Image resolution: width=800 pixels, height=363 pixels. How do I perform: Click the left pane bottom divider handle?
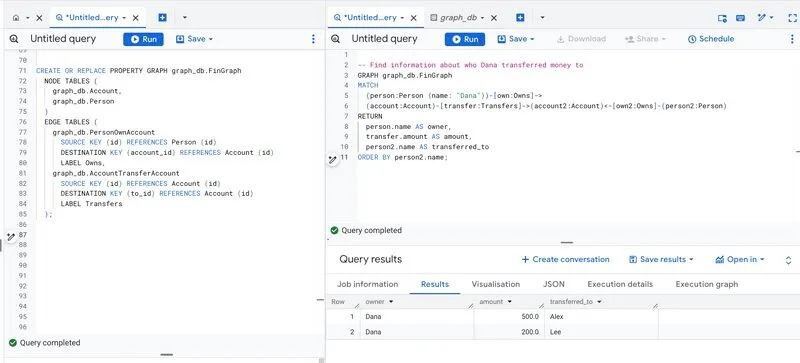click(x=166, y=354)
